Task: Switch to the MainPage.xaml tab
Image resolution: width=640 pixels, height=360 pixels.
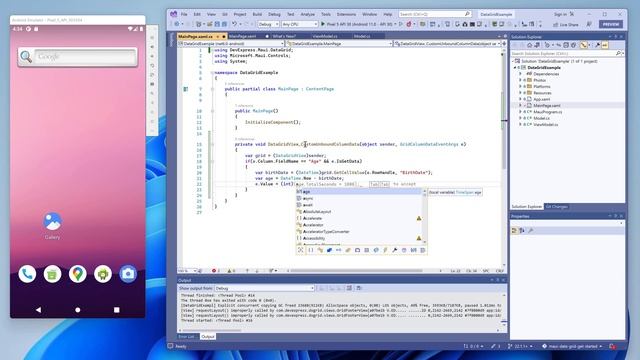Action: (242, 36)
